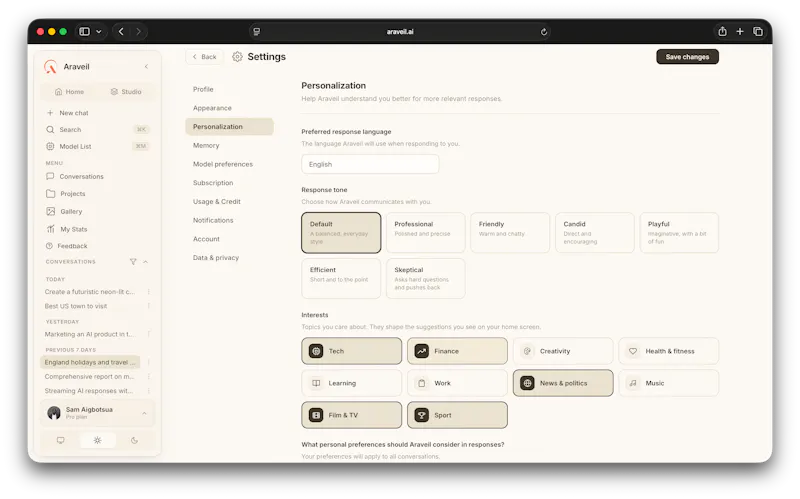800x499 pixels.
Task: Switch to light theme sun icon
Action: point(97,440)
